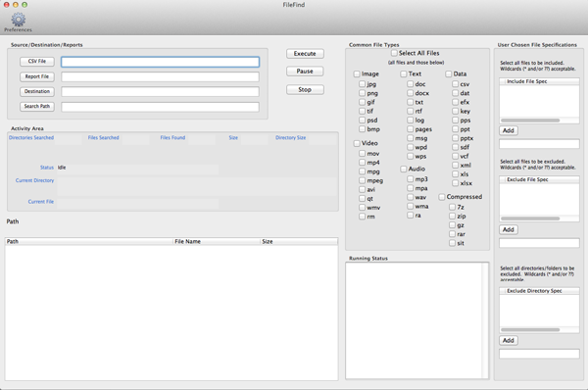The height and width of the screenshot is (390, 588).
Task: Toggle the Text category checkbox
Action: tap(404, 73)
